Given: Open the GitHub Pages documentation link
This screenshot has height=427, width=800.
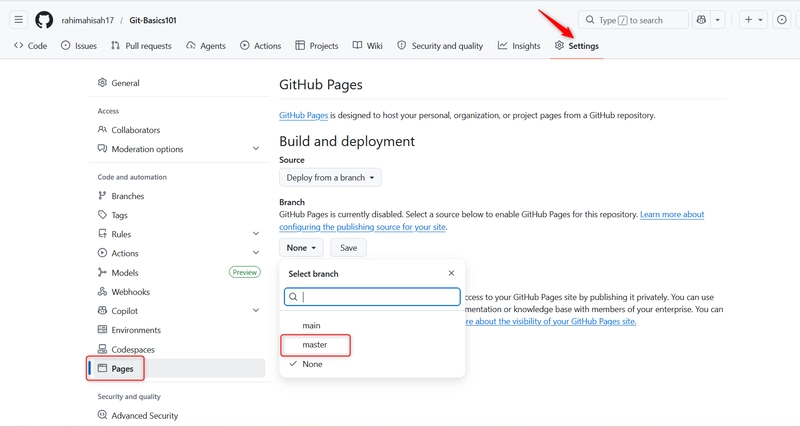Looking at the screenshot, I should point(304,115).
